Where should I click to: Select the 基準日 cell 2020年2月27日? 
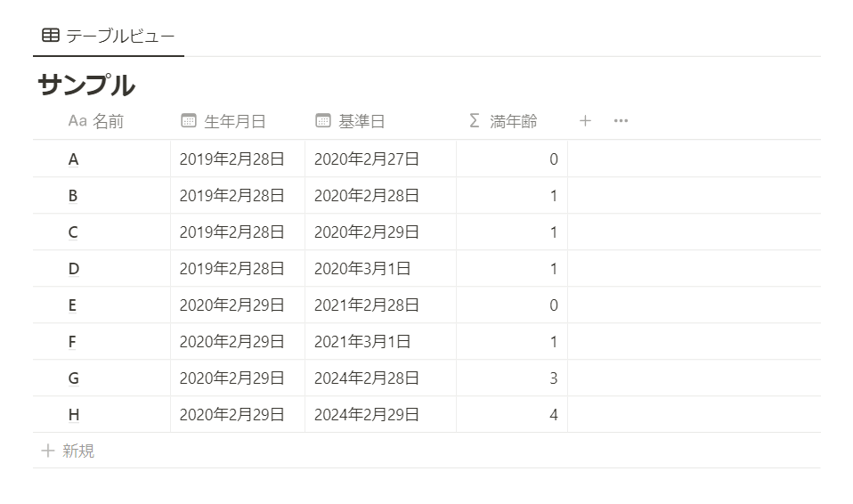point(380,159)
